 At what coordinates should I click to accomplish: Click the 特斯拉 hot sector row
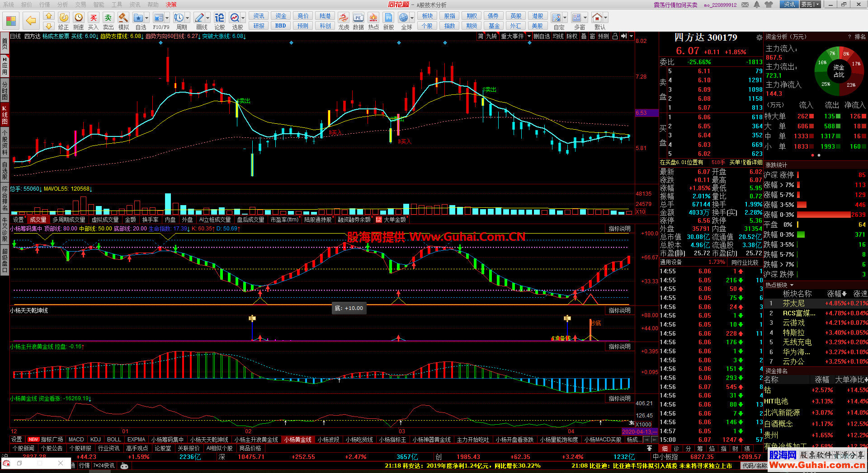(x=816, y=333)
